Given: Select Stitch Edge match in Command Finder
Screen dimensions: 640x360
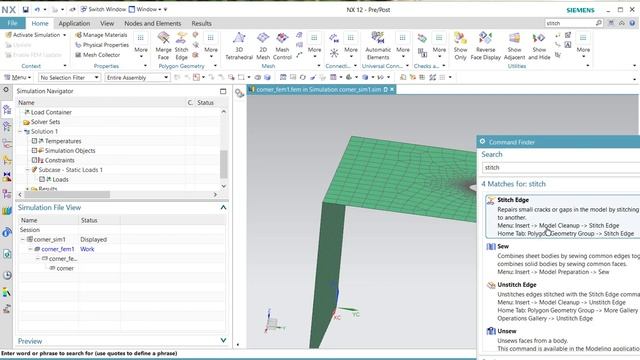Looking at the screenshot, I should pos(562,216).
